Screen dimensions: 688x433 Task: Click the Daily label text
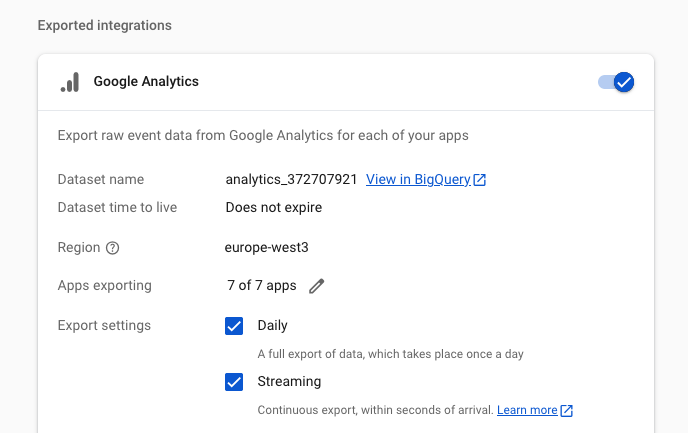272,326
